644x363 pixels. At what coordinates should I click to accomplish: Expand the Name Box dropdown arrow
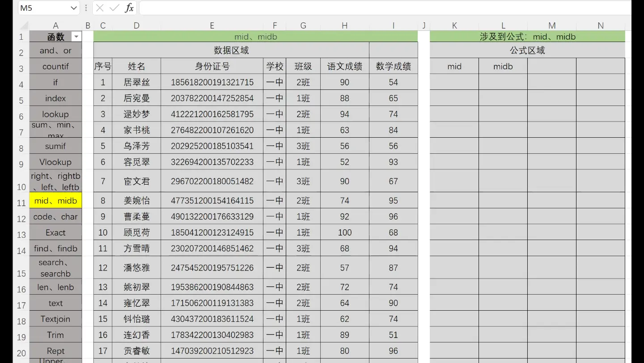[74, 8]
